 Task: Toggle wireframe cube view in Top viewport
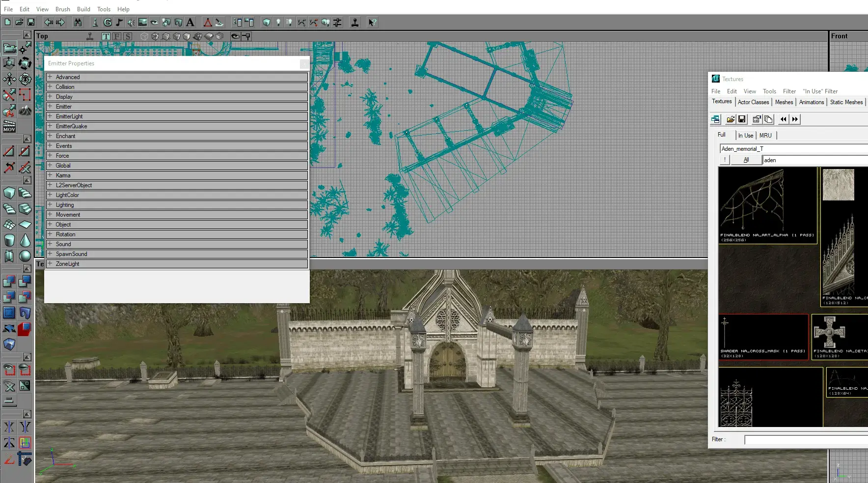point(144,36)
